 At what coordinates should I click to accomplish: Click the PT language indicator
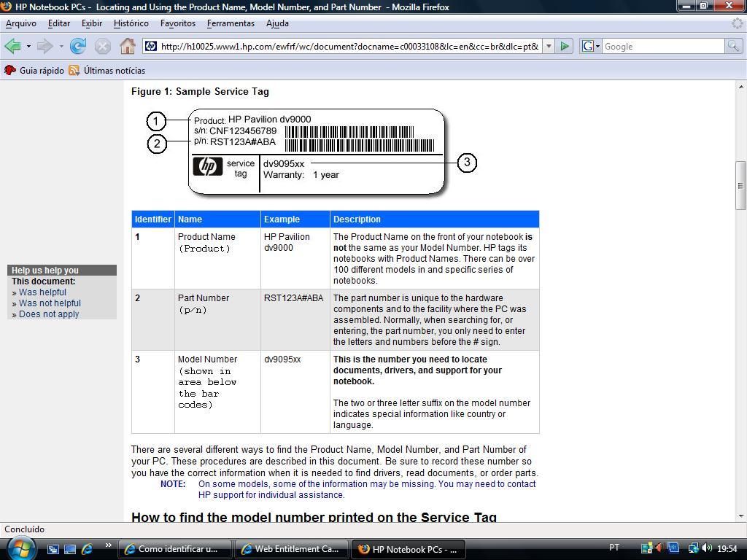pyautogui.click(x=614, y=547)
